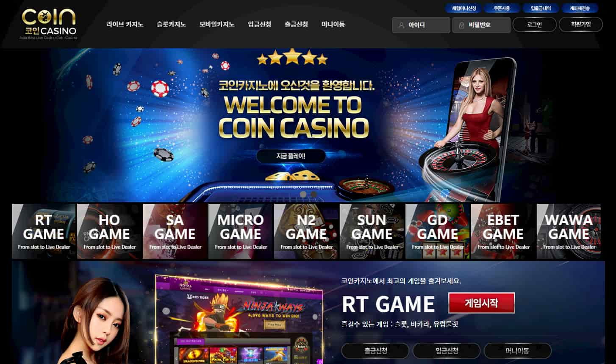Click the 체험머니신청 blue pill button
Screen dimensions: 616x364
click(x=464, y=8)
